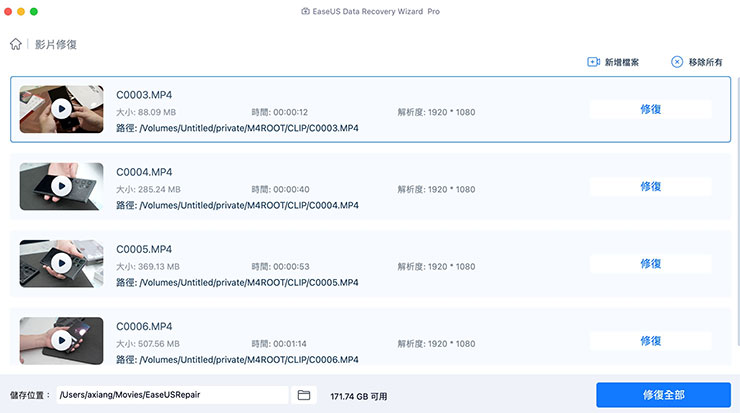Repair C0006.MP4 with 修復 button

650,341
